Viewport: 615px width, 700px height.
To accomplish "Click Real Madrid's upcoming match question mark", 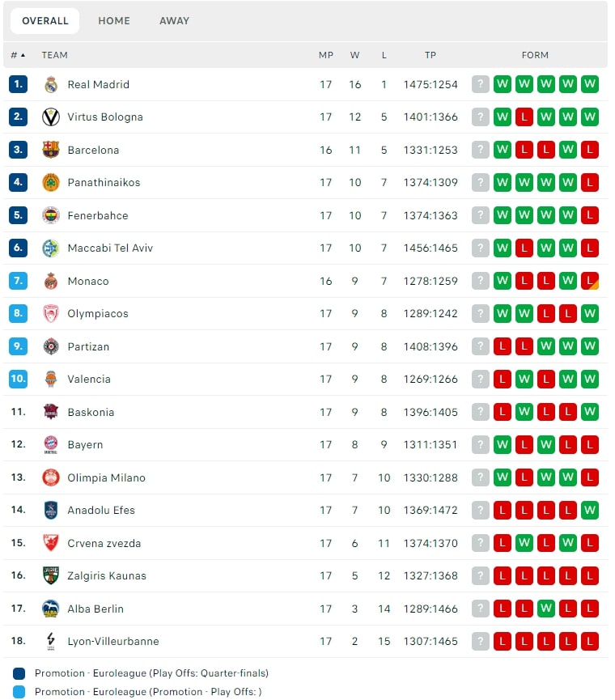I will (480, 84).
